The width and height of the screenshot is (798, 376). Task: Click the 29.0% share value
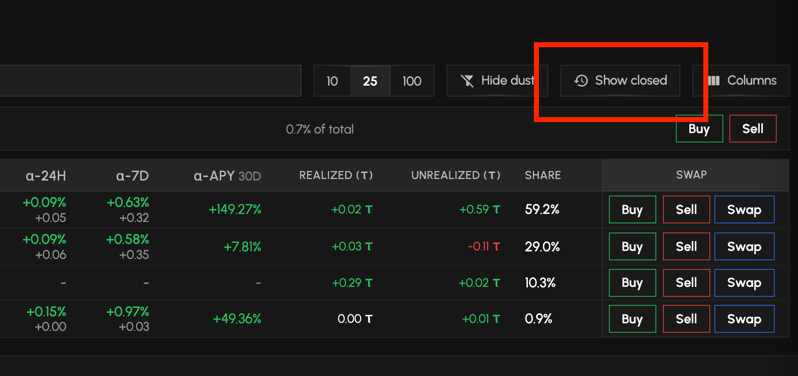542,247
